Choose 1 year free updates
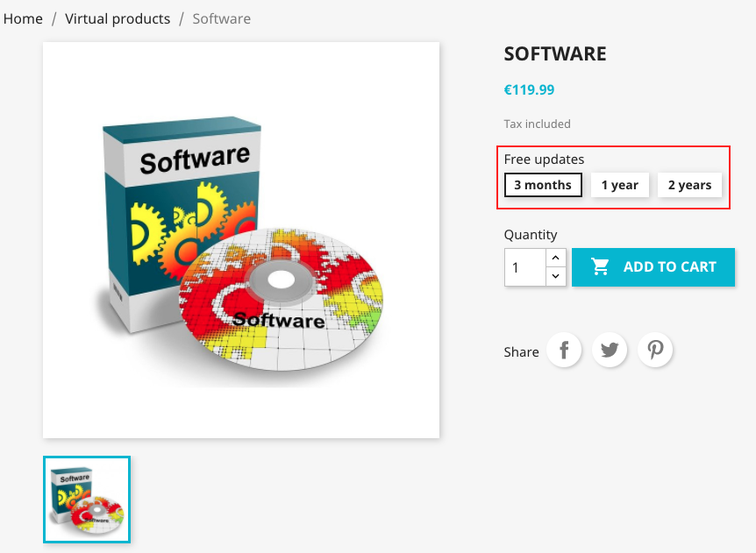Viewport: 756px width, 553px height. (620, 185)
